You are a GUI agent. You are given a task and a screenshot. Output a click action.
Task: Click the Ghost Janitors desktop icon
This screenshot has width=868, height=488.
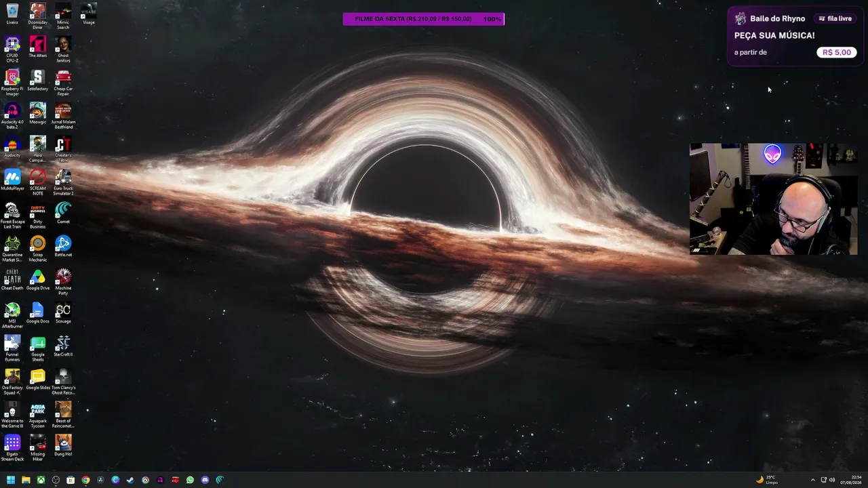63,49
